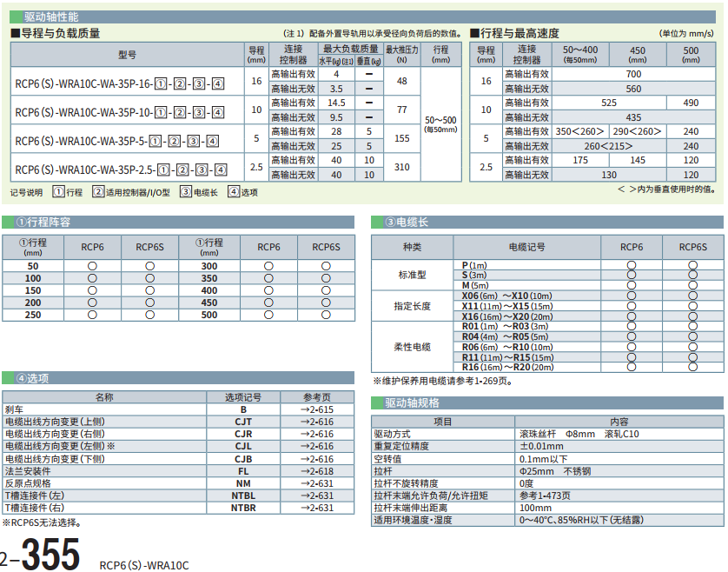Click the speed value 145
Image resolution: width=728 pixels, height=572 pixels.
[x=638, y=160]
